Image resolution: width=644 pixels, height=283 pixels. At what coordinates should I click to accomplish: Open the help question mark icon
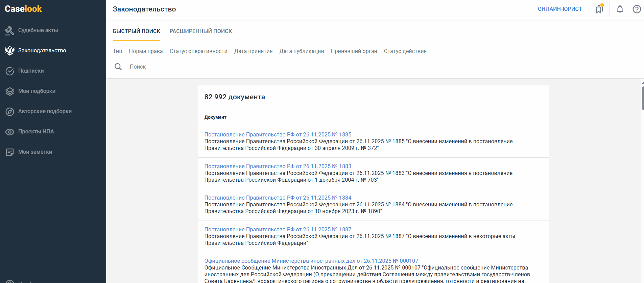tap(637, 9)
